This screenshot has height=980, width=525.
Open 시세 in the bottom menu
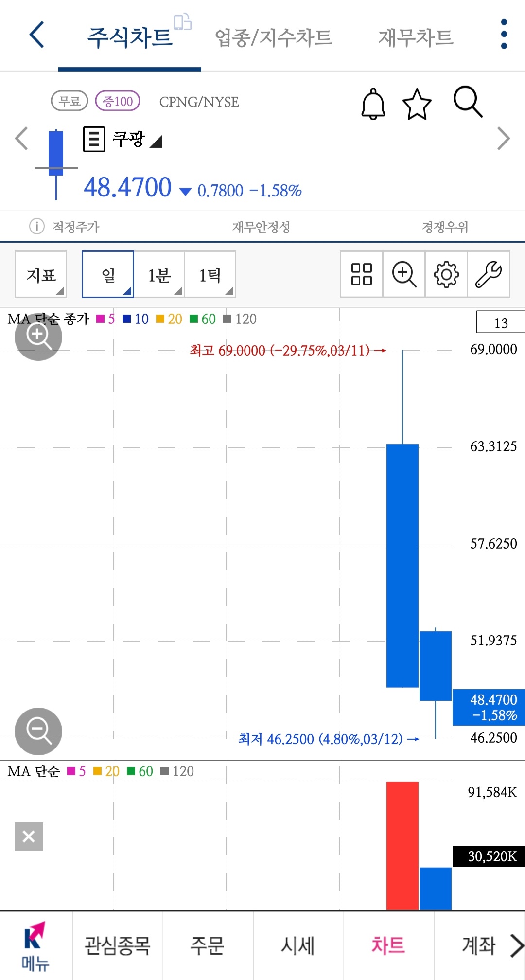(298, 945)
